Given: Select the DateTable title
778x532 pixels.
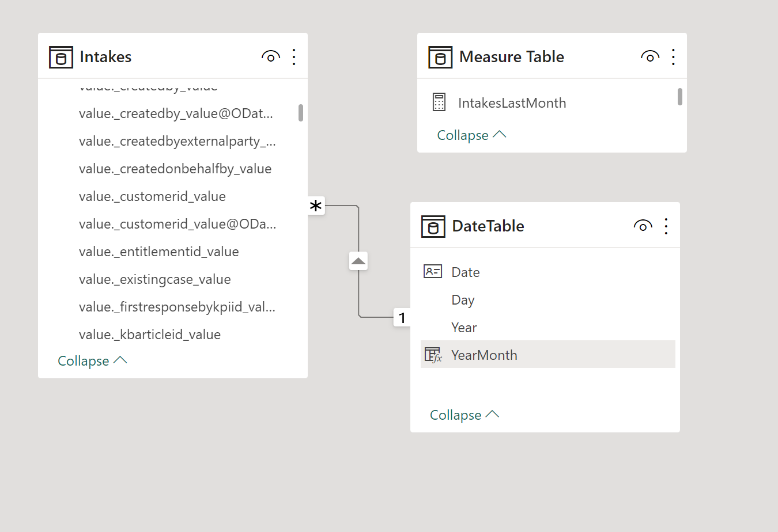Looking at the screenshot, I should pos(488,226).
